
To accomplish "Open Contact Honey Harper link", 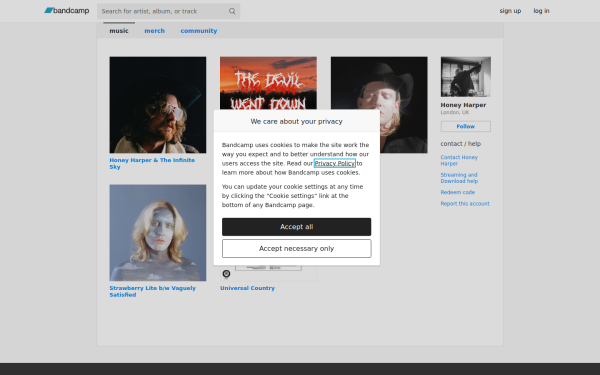I will pos(459,160).
